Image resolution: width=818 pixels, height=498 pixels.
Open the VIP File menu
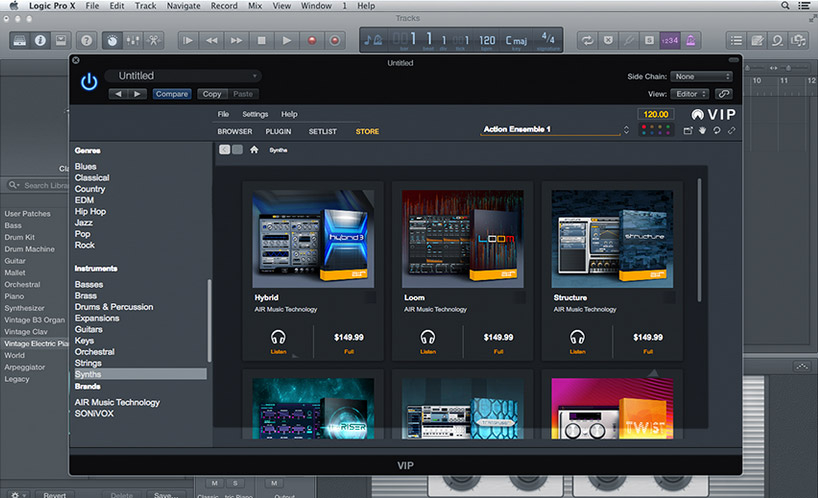tap(223, 114)
